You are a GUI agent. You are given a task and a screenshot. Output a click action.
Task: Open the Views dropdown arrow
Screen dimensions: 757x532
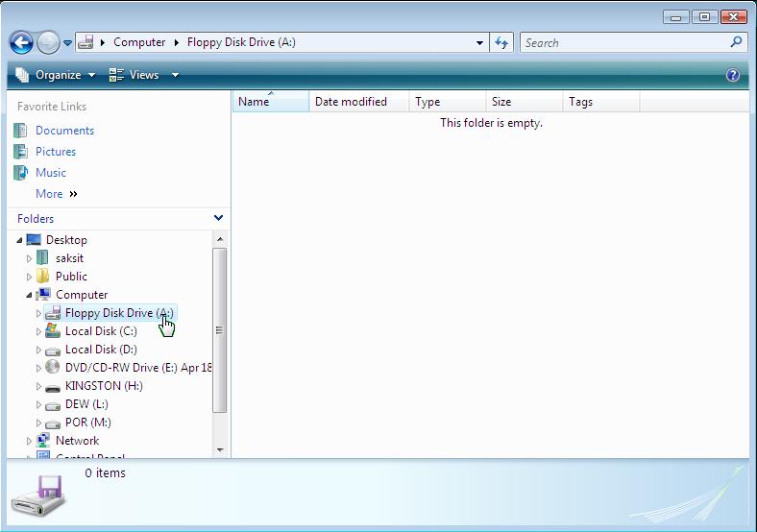point(175,75)
